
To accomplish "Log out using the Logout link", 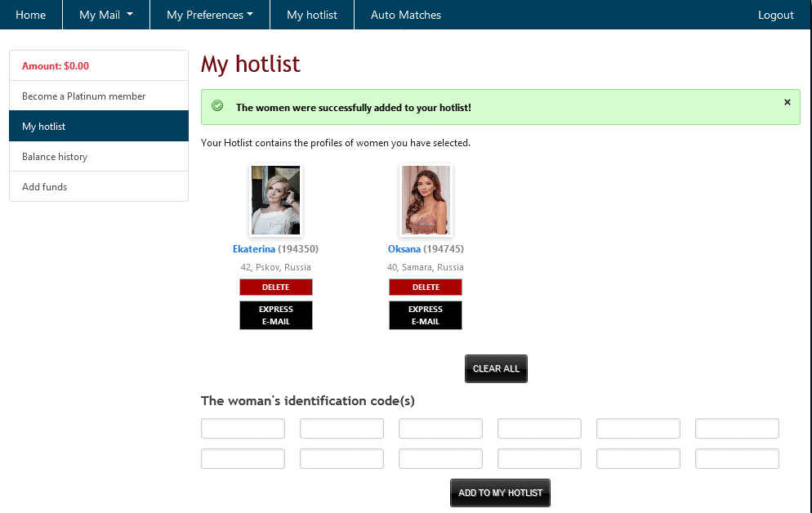I will tap(775, 15).
